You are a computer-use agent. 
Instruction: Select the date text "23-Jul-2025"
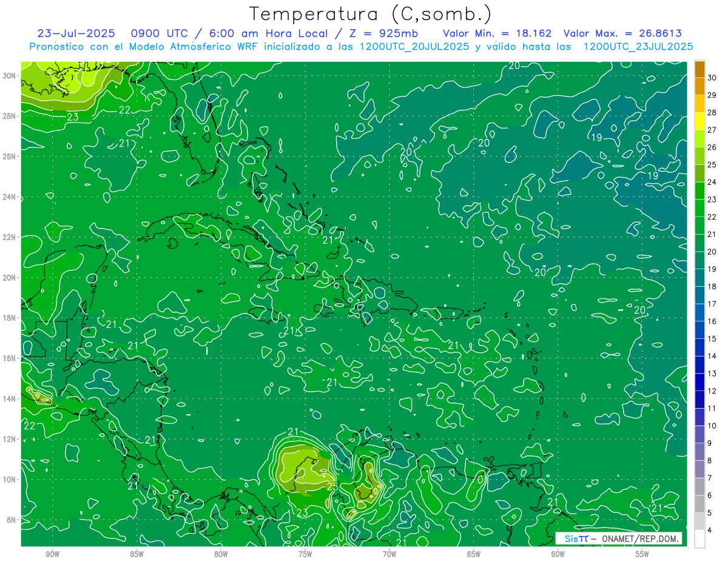click(x=76, y=33)
